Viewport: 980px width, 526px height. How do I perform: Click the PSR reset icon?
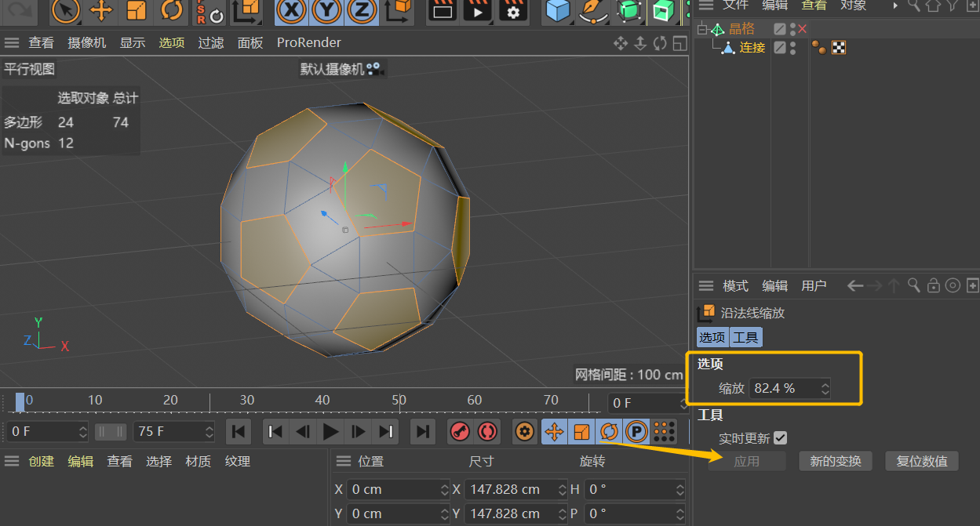[x=209, y=10]
